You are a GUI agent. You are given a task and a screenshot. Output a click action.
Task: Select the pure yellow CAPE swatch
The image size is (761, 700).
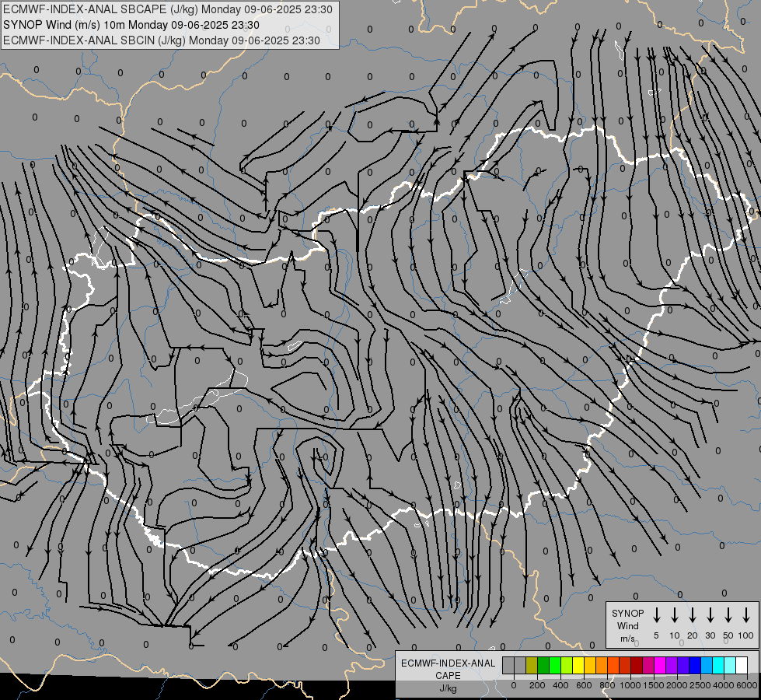(578, 665)
